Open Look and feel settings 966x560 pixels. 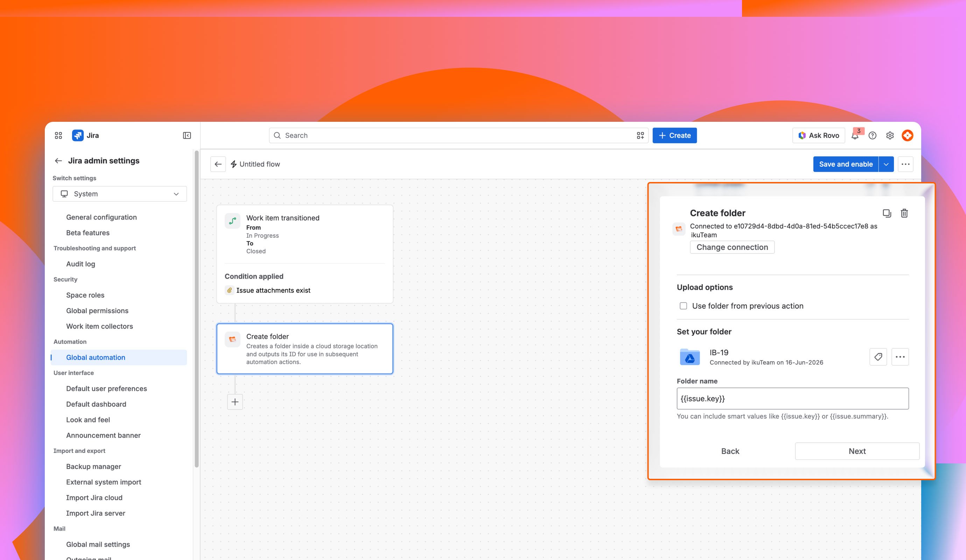[x=88, y=420]
